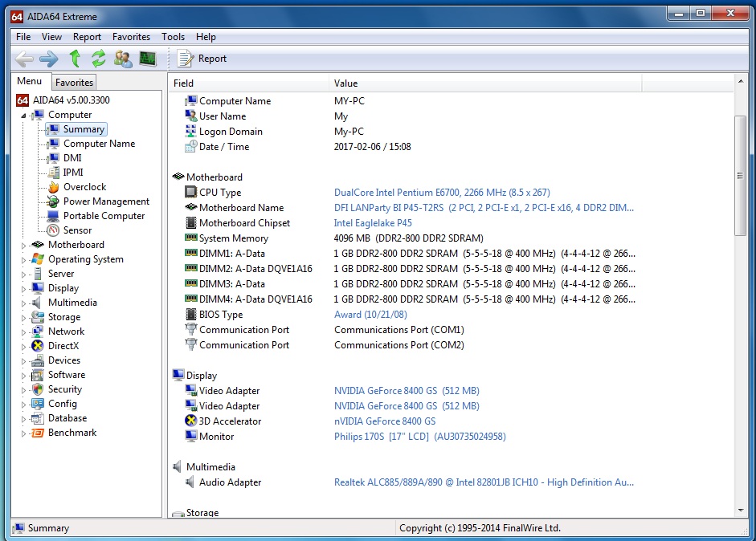Click the DirectX yellow X icon
Viewport: 756px width, 541px height.
(x=38, y=346)
